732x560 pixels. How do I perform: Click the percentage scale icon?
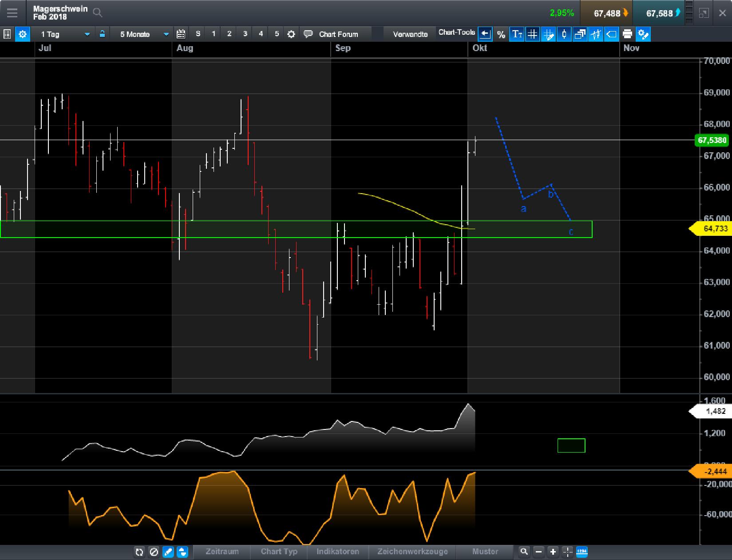(501, 34)
